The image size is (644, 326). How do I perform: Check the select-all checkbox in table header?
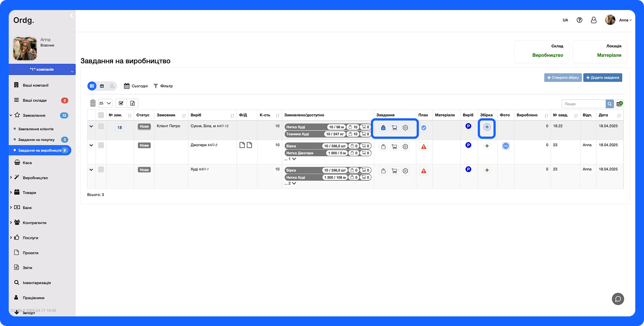coord(101,115)
